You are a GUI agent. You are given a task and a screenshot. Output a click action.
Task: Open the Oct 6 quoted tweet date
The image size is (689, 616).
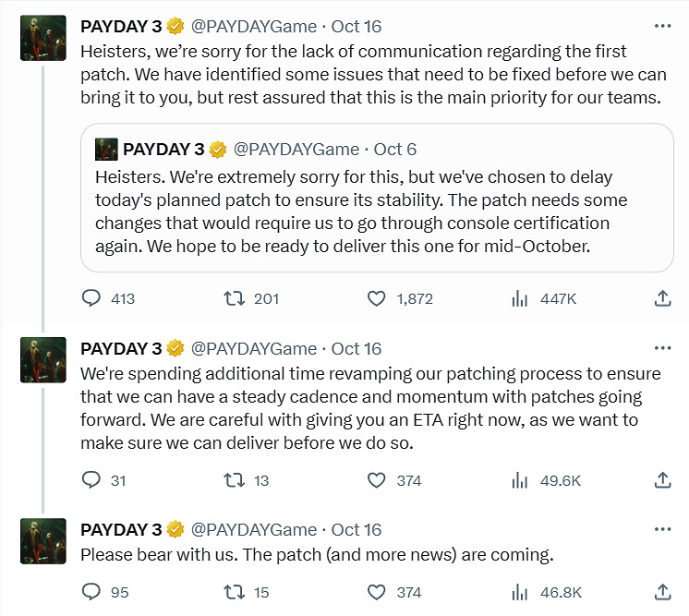tap(395, 149)
